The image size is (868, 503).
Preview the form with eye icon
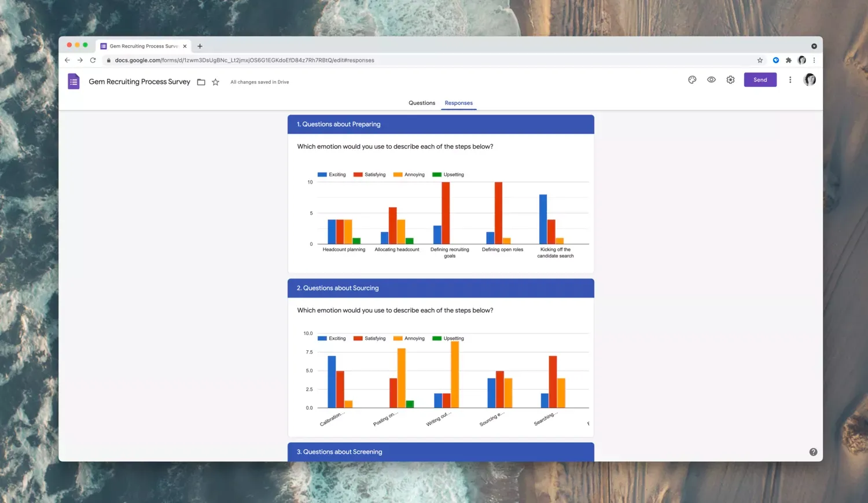(x=711, y=80)
